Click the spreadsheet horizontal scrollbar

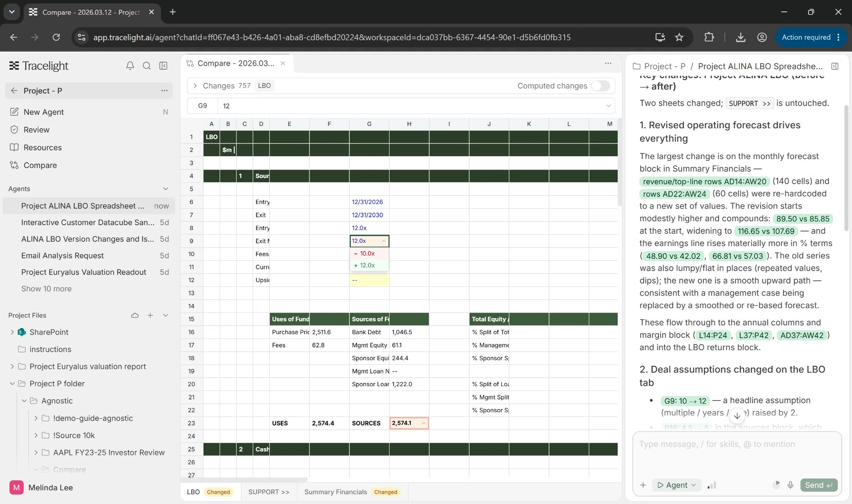[x=244, y=480]
